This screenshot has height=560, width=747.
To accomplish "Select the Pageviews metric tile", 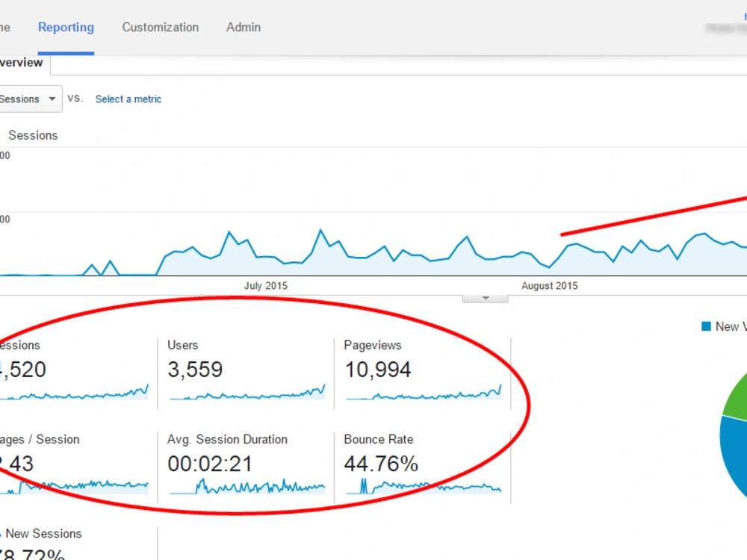I will (x=423, y=373).
